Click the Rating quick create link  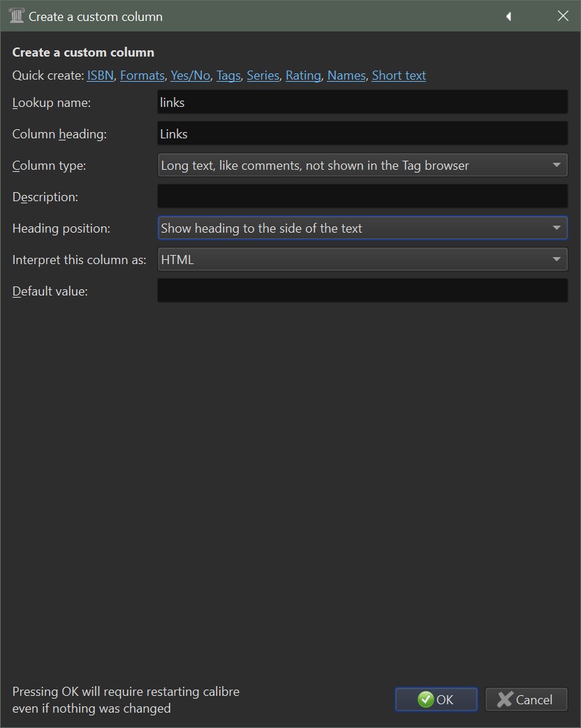(303, 75)
